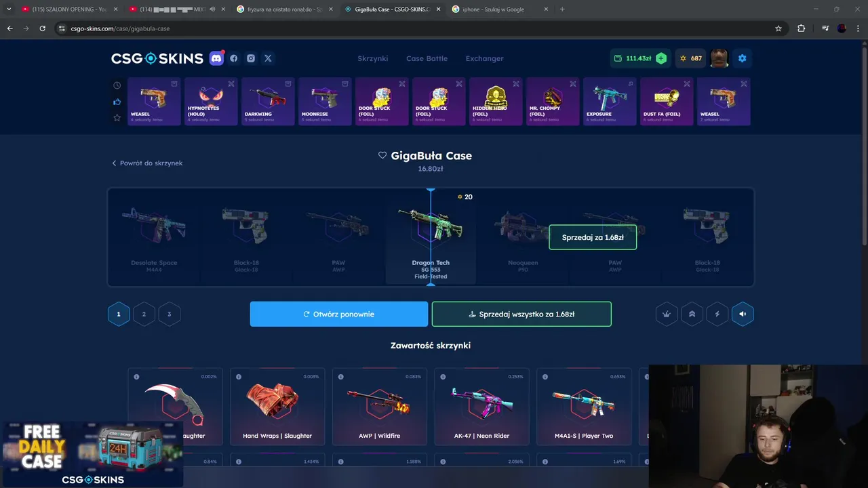Viewport: 868px width, 488px height.
Task: Open MR. CHOMPY (FOIL) drop card
Action: 553,102
